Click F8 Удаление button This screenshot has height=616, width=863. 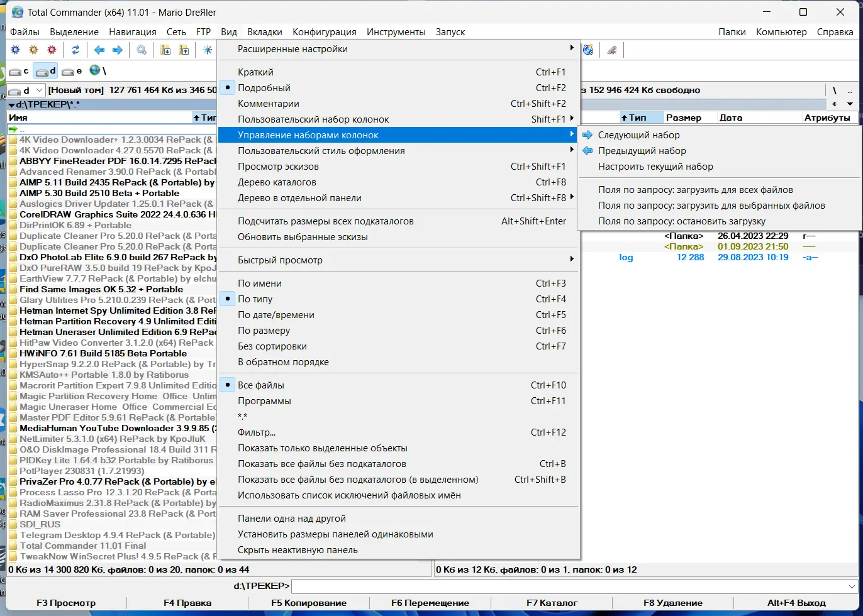click(673, 603)
